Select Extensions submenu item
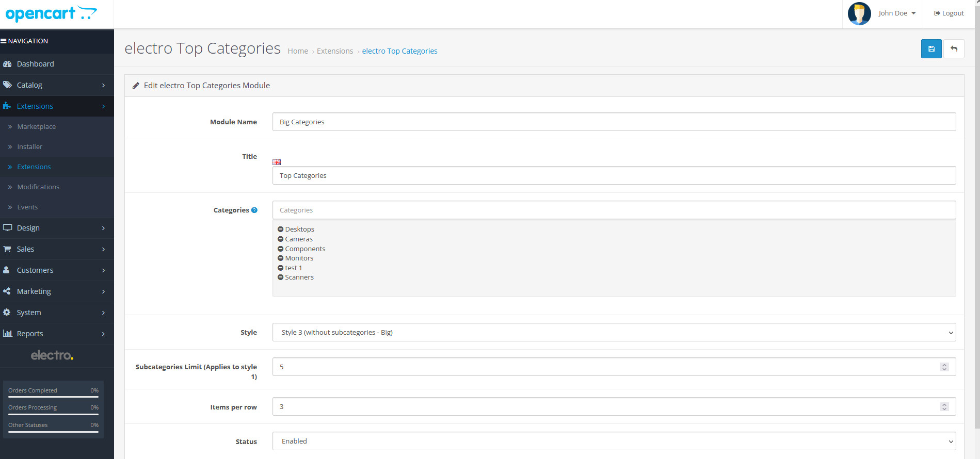 pos(57,167)
